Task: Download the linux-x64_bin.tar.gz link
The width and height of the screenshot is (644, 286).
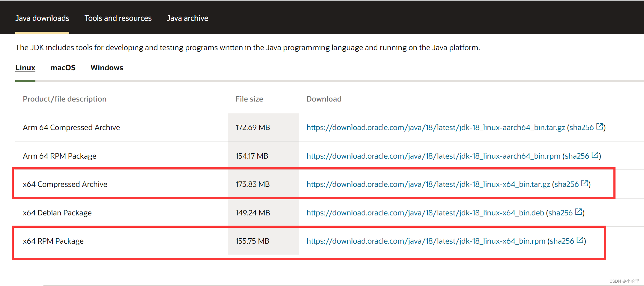Action: tap(428, 184)
